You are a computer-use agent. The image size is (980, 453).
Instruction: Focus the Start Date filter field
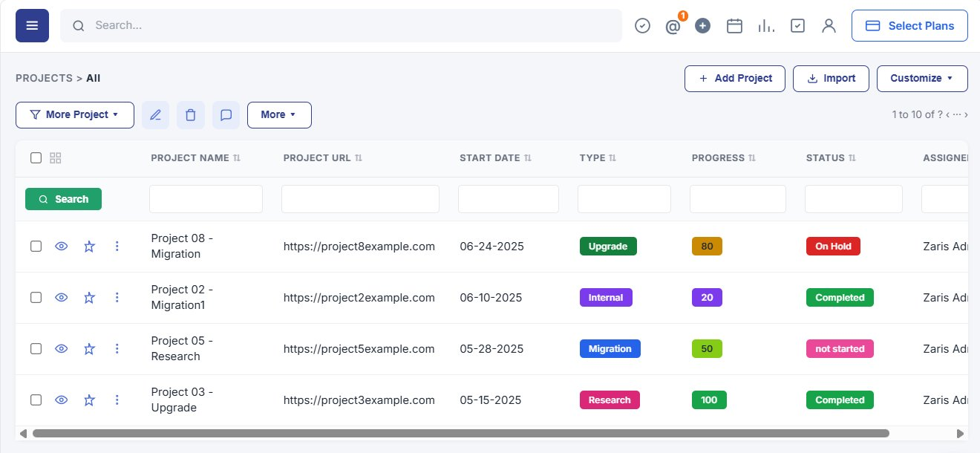(x=509, y=199)
